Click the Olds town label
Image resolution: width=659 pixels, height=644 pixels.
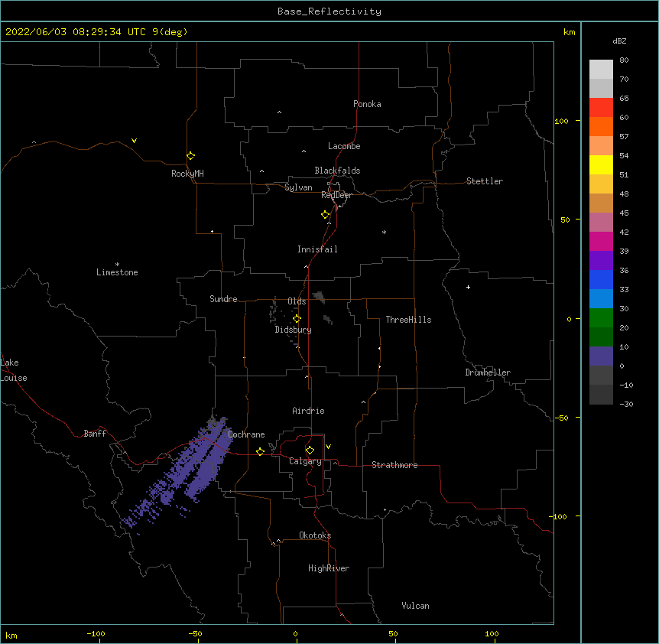[x=297, y=301]
